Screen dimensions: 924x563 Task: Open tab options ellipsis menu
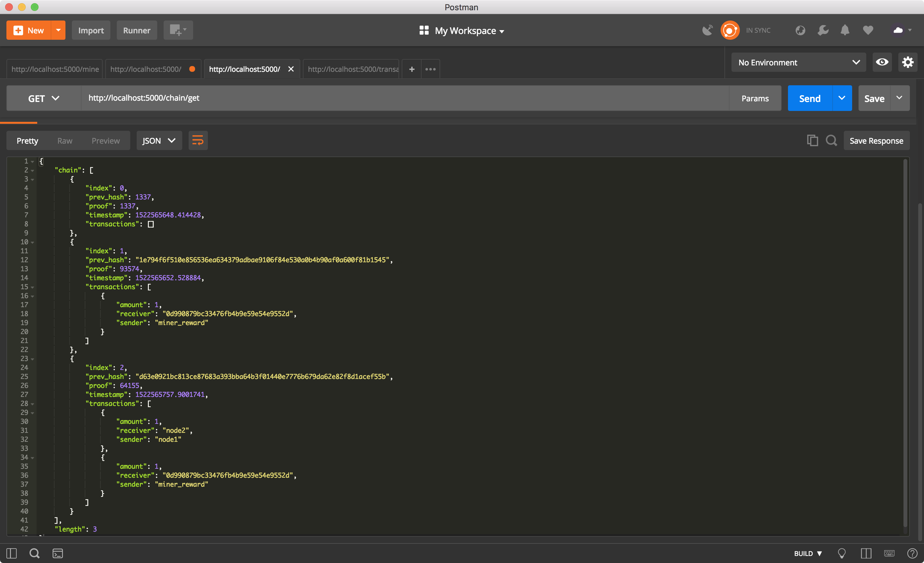[431, 69]
